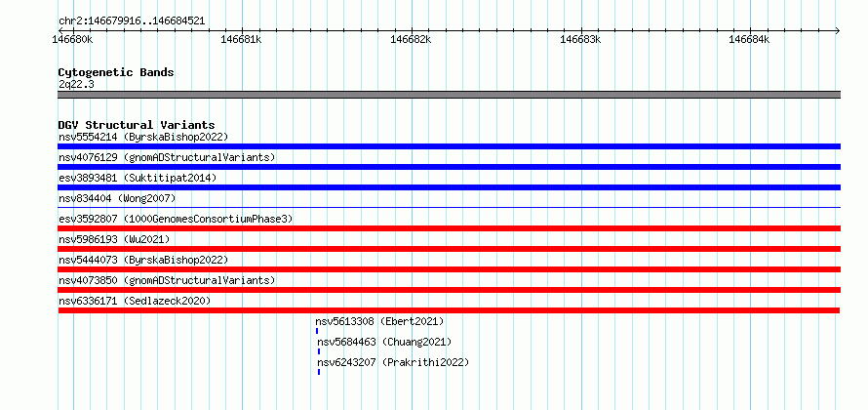868x410 pixels.
Task: Select the small blue mark under nsv6243207
Action: (x=319, y=372)
